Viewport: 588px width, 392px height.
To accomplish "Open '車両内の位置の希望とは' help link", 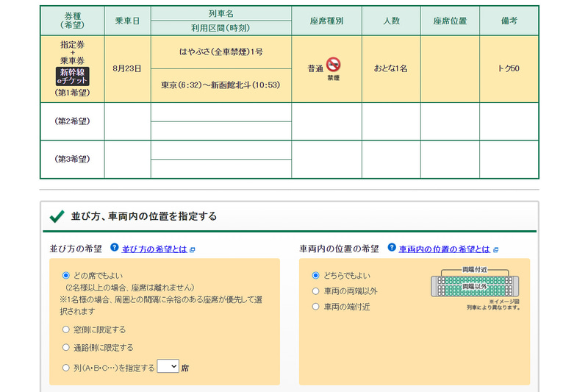I will point(445,249).
